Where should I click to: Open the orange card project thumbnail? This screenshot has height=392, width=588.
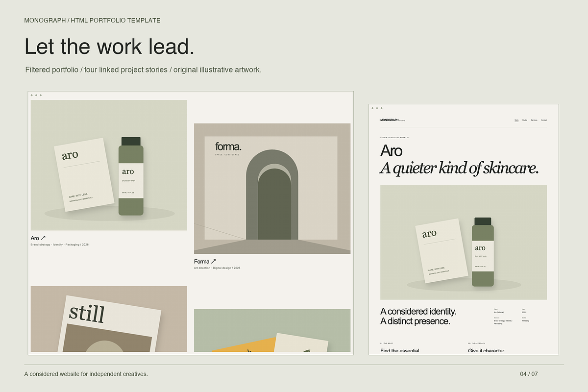coord(272,331)
